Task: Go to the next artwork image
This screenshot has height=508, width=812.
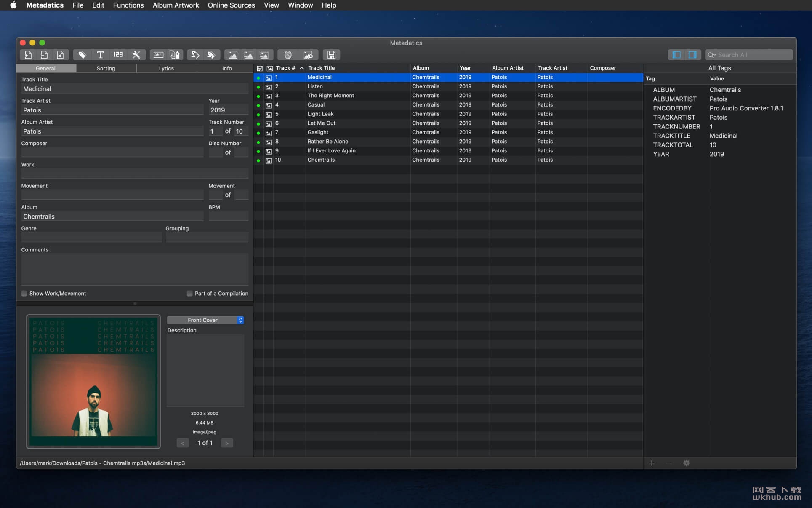Action: pyautogui.click(x=227, y=443)
